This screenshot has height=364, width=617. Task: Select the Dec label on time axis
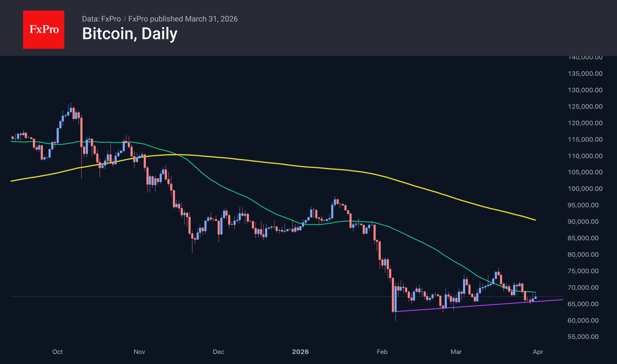point(219,352)
